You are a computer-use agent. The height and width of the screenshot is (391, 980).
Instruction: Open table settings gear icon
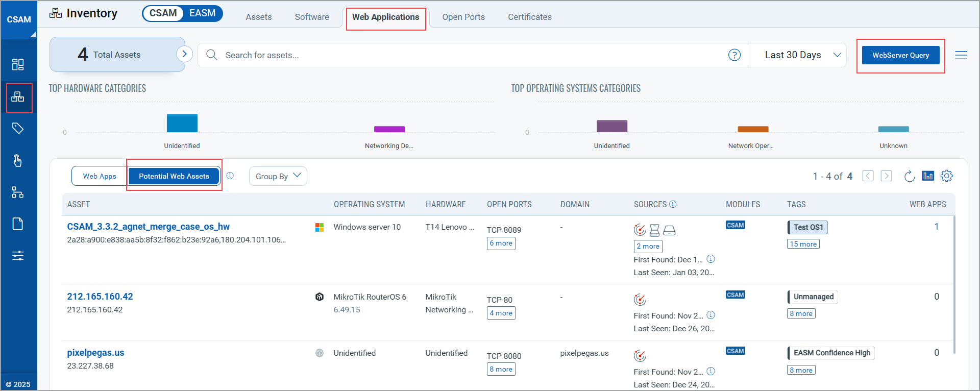click(947, 176)
